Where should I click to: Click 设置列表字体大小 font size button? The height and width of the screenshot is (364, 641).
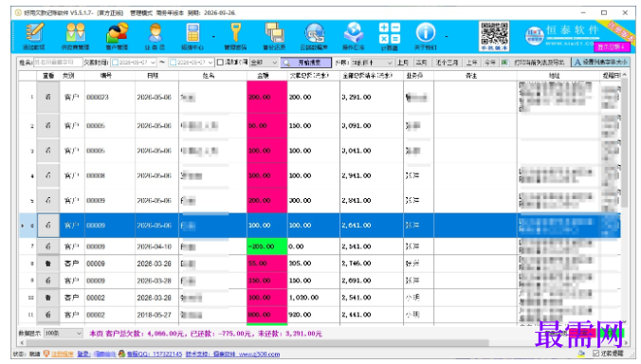tap(600, 63)
